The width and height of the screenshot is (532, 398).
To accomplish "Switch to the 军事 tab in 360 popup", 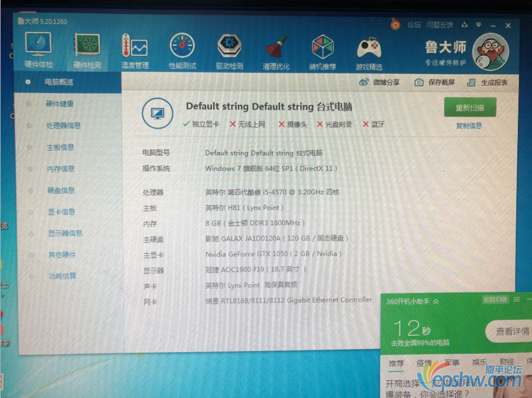I will (452, 363).
